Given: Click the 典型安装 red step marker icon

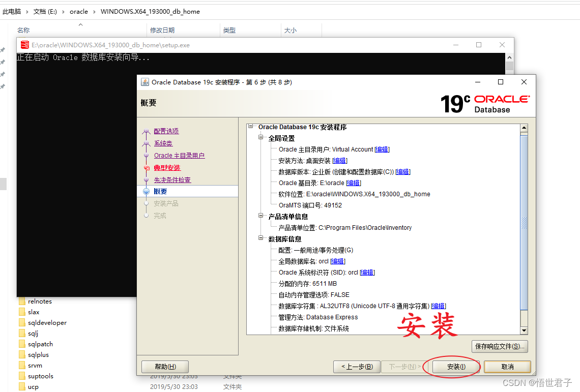Looking at the screenshot, I should 147,168.
